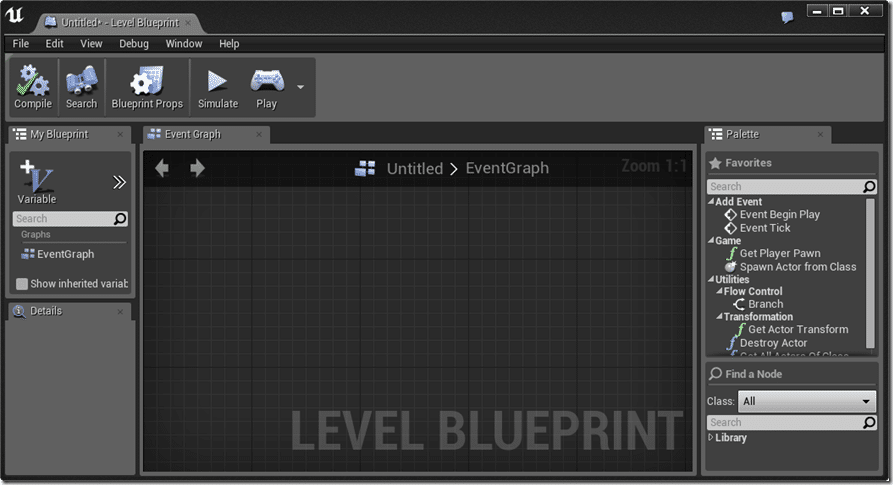Screen dimensions: 893x485
Task: Open Blueprint Props settings
Action: pyautogui.click(x=147, y=87)
